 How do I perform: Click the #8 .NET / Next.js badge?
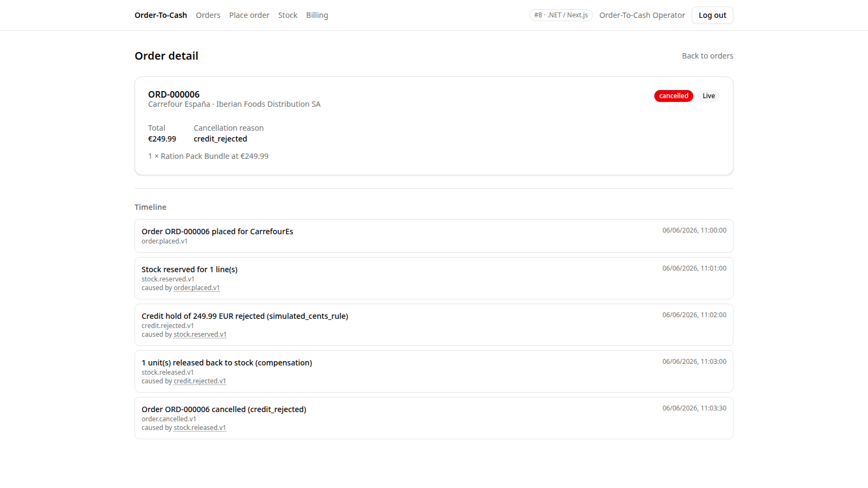tap(561, 15)
